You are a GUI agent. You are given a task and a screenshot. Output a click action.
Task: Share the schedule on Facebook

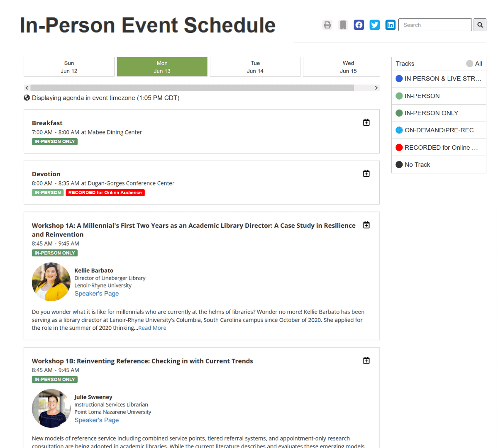(x=359, y=25)
